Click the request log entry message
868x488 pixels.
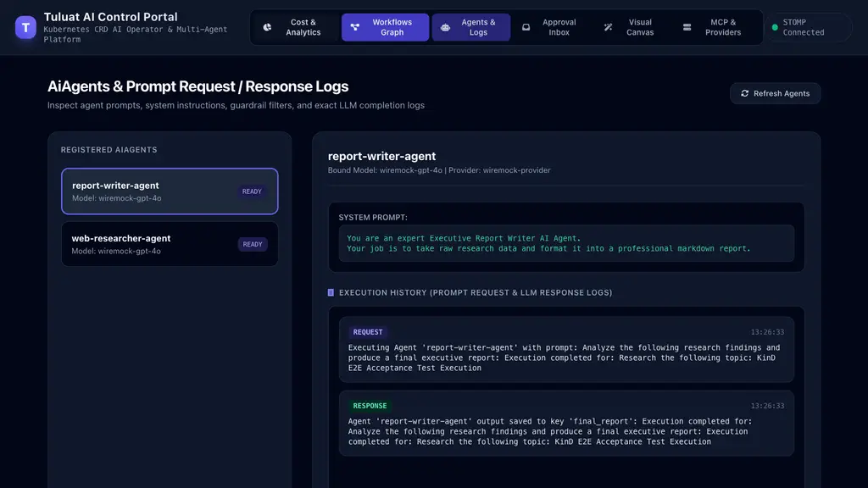(564, 358)
